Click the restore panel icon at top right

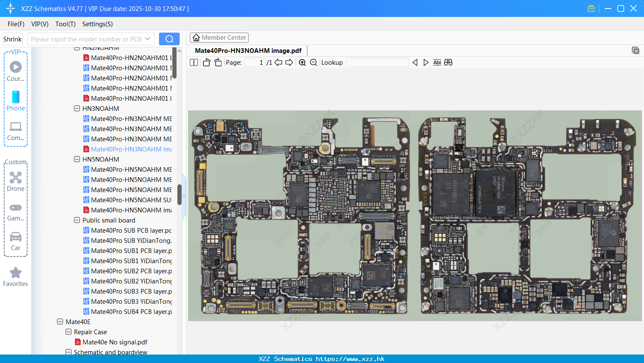pyautogui.click(x=636, y=50)
